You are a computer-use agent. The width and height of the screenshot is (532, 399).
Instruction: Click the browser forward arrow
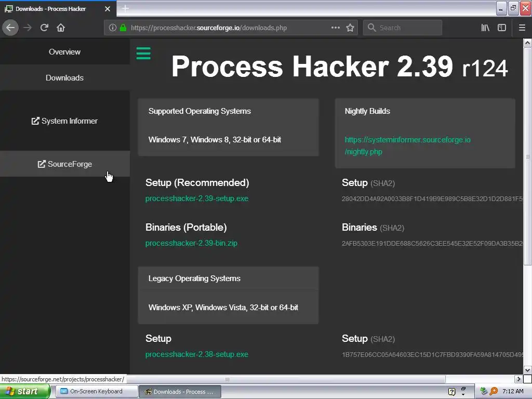point(28,28)
